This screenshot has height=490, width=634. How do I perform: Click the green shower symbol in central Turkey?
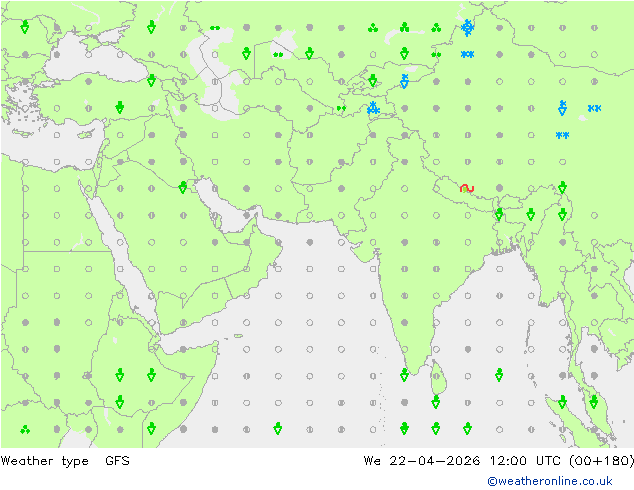tap(119, 108)
